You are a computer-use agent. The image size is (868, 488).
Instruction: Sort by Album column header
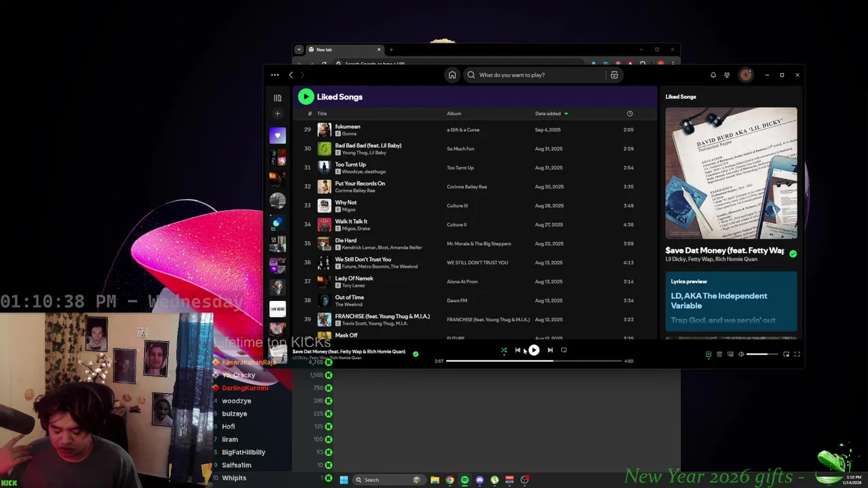[454, 114]
